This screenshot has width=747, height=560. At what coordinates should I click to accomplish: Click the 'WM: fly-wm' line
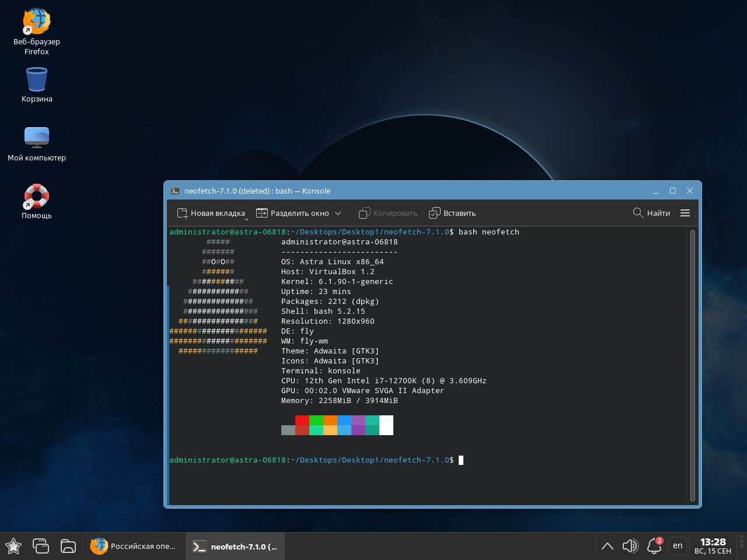(x=305, y=341)
